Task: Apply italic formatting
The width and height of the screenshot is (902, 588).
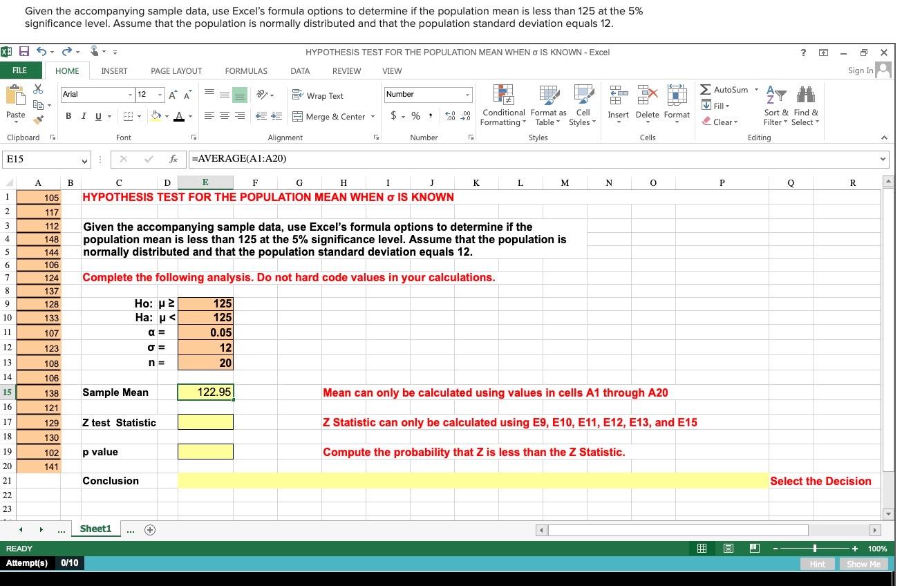Action: click(84, 116)
